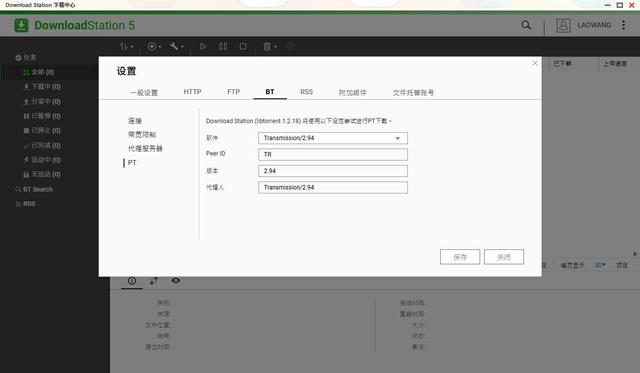This screenshot has width=640, height=373.
Task: Open the trash delete task dropdown
Action: click(x=269, y=47)
